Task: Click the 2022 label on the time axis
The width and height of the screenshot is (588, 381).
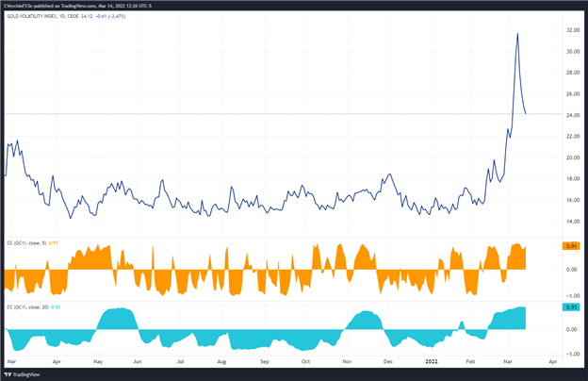Action: (432, 361)
